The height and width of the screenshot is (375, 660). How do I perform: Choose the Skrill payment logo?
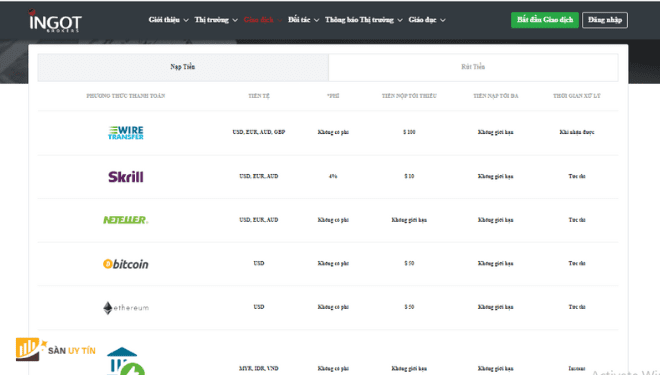pos(125,176)
